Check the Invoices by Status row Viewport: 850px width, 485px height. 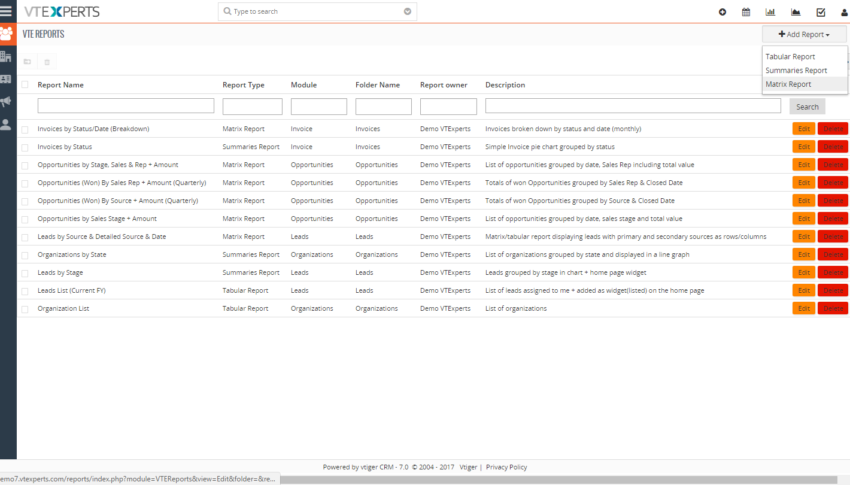(25, 147)
